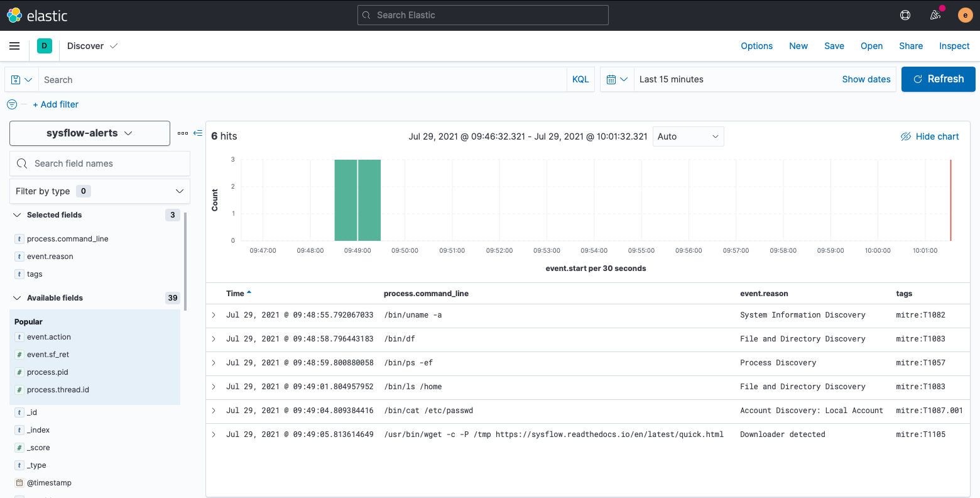980x498 pixels.
Task: Open saved query menu icon
Action: click(x=21, y=80)
